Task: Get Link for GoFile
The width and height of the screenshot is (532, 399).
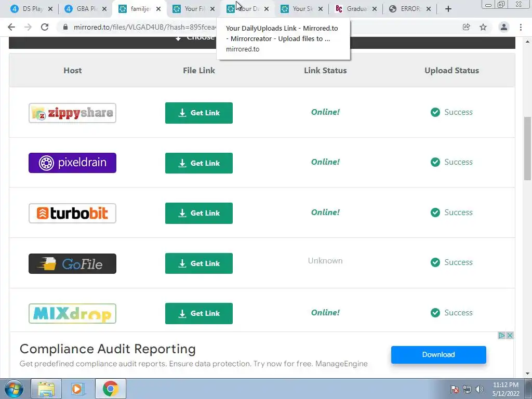Action: (199, 263)
